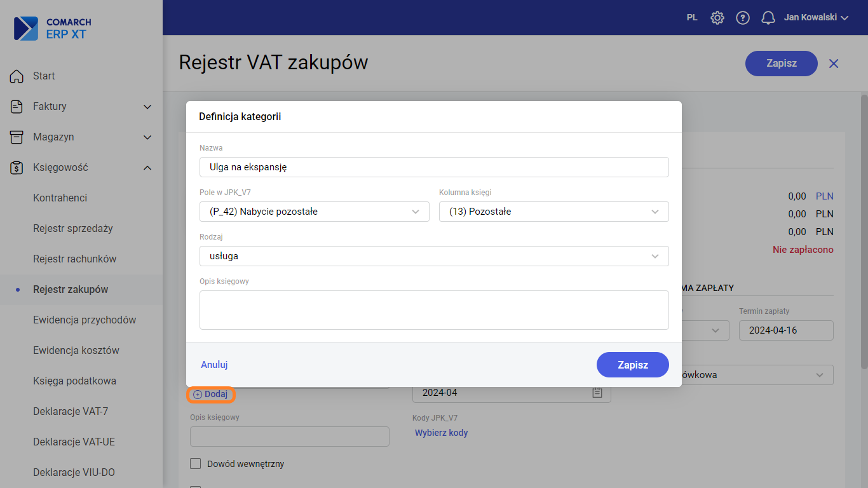Click the Start home icon
The height and width of the screenshot is (488, 868).
(17, 76)
